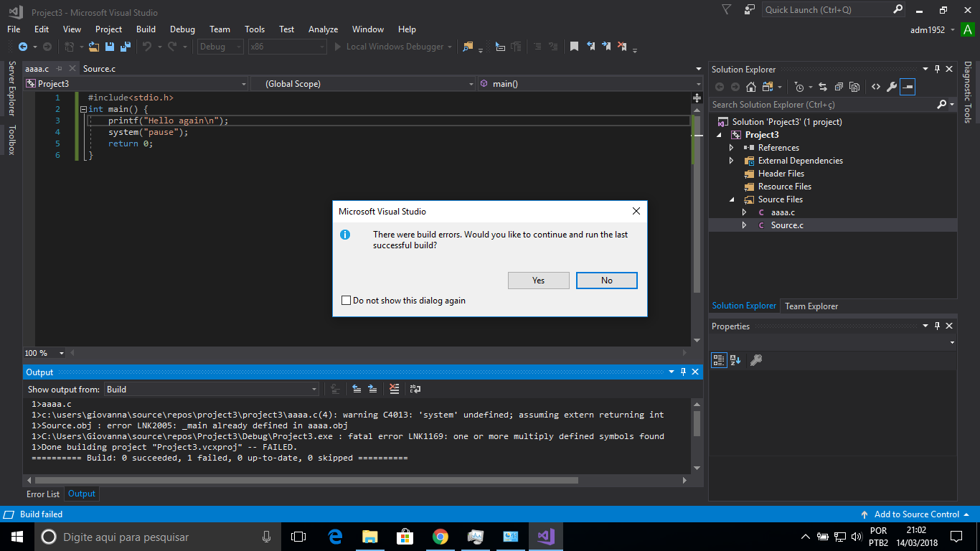The image size is (980, 551).
Task: Click View Code icon in Solution Explorer
Action: pos(876,87)
